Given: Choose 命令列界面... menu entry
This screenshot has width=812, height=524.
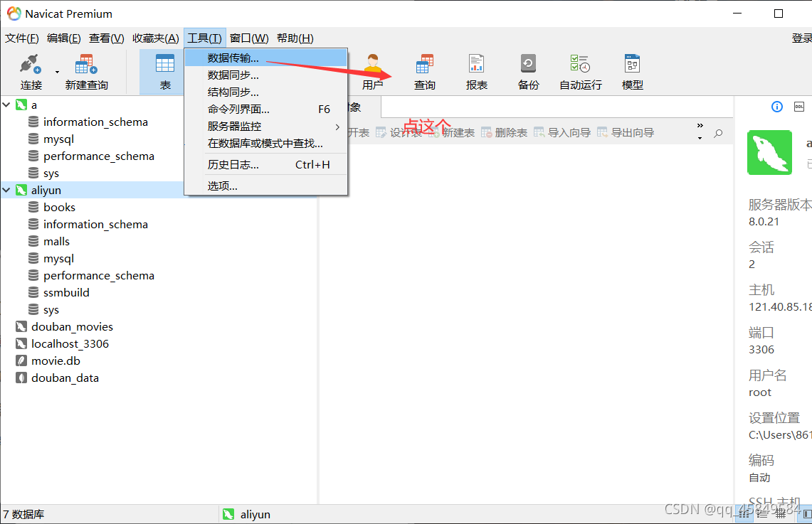Looking at the screenshot, I should [265, 109].
